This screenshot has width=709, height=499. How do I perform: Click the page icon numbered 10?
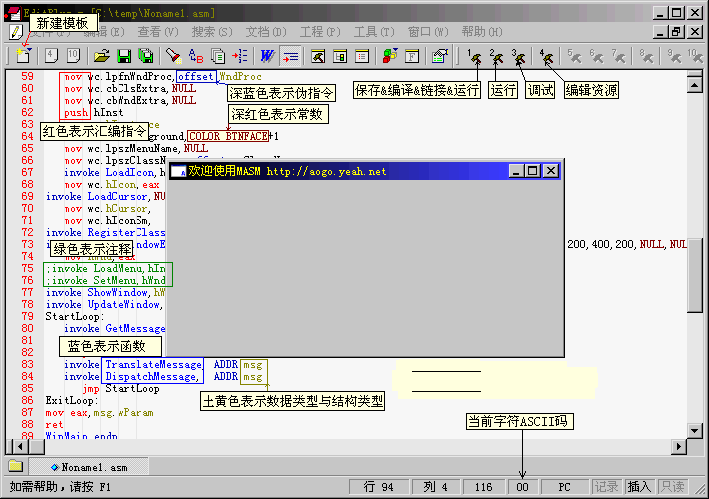(x=73, y=56)
